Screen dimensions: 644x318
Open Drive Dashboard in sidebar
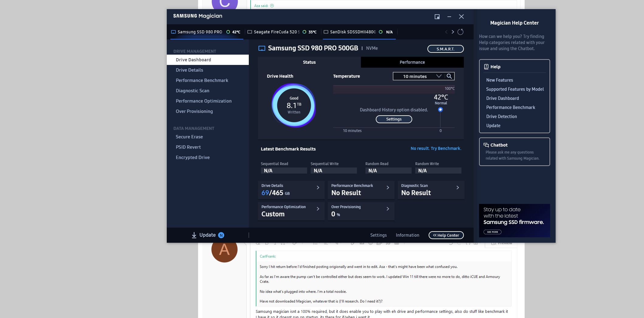[x=208, y=60]
